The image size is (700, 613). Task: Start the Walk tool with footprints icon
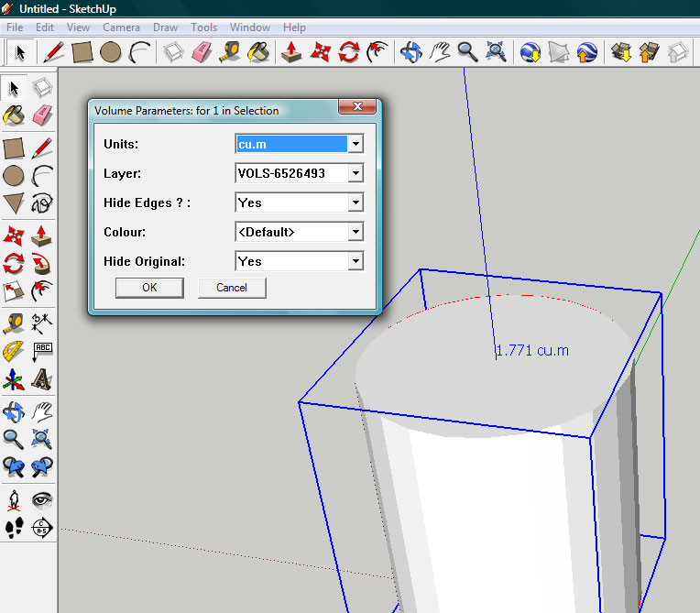point(14,527)
